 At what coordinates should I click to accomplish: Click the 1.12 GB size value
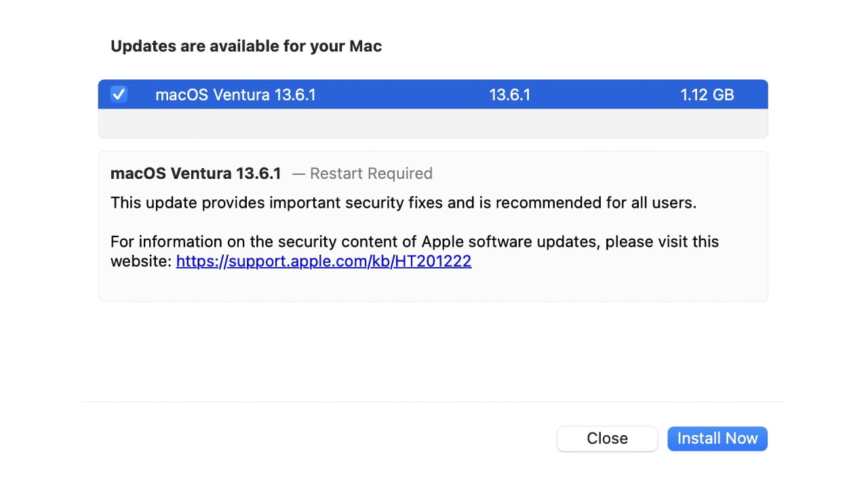[707, 95]
